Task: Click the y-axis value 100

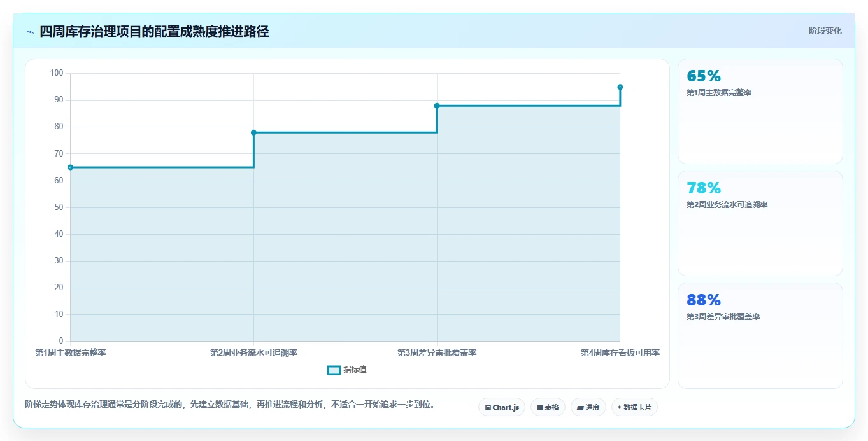Action: click(57, 73)
